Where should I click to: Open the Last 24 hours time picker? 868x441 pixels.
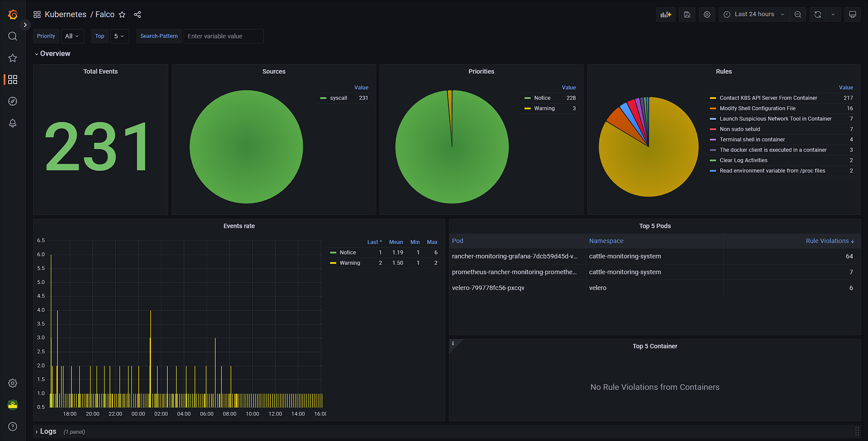pyautogui.click(x=754, y=14)
